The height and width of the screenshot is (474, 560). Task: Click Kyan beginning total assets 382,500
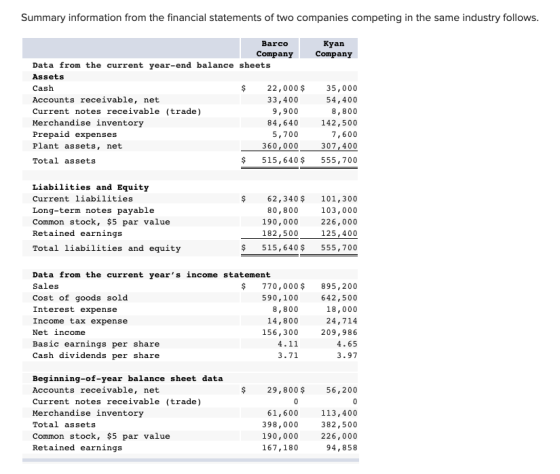pyautogui.click(x=339, y=424)
